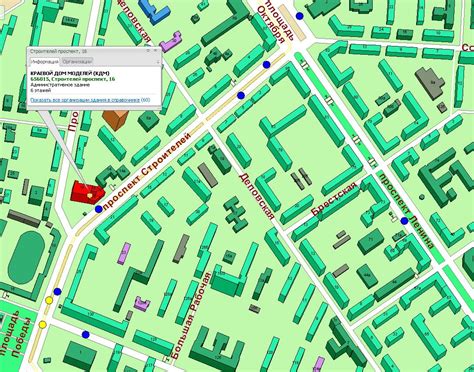Click the H-shaped dark green building near Деповская
The height and width of the screenshot is (372, 474).
[x=236, y=214]
